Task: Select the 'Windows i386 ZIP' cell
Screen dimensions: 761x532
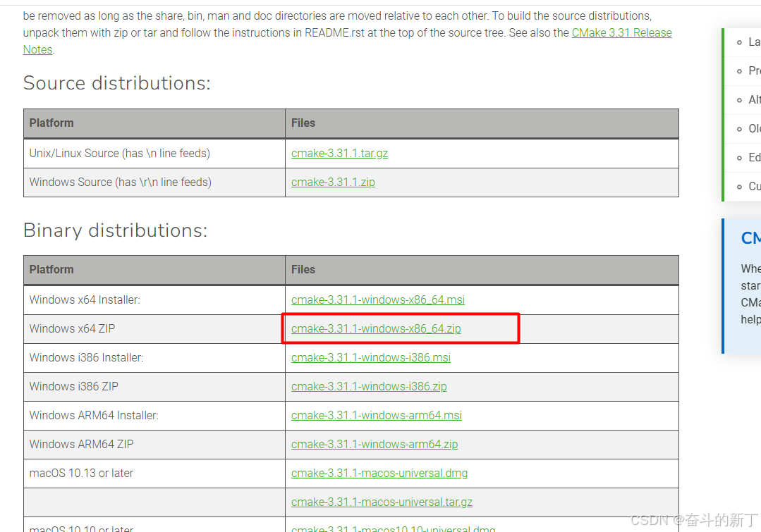Action: (x=154, y=387)
